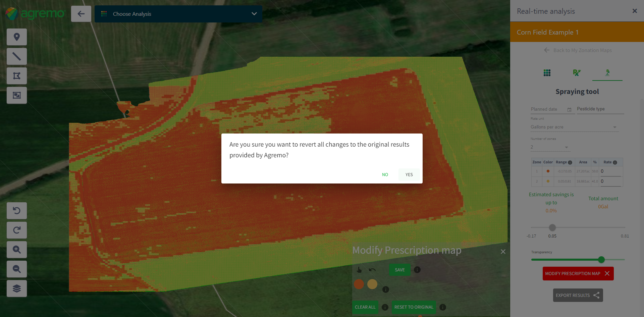Expand the Number of zones dropdown

point(549,147)
